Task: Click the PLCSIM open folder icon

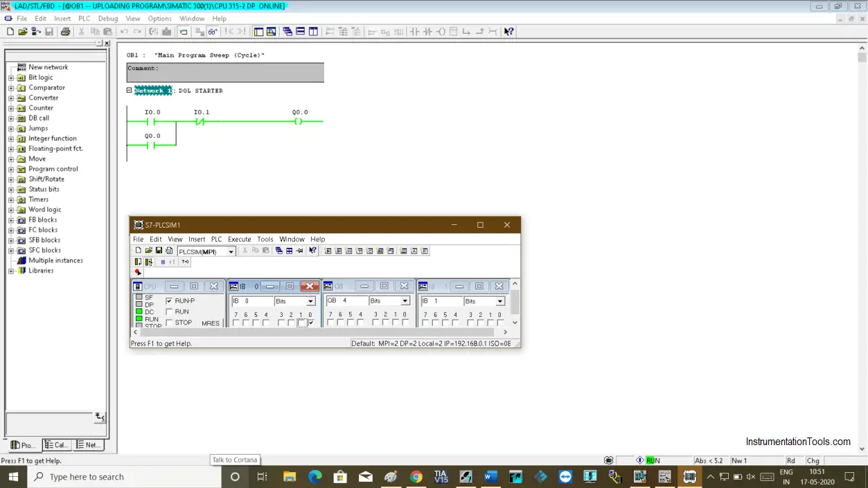Action: [149, 251]
